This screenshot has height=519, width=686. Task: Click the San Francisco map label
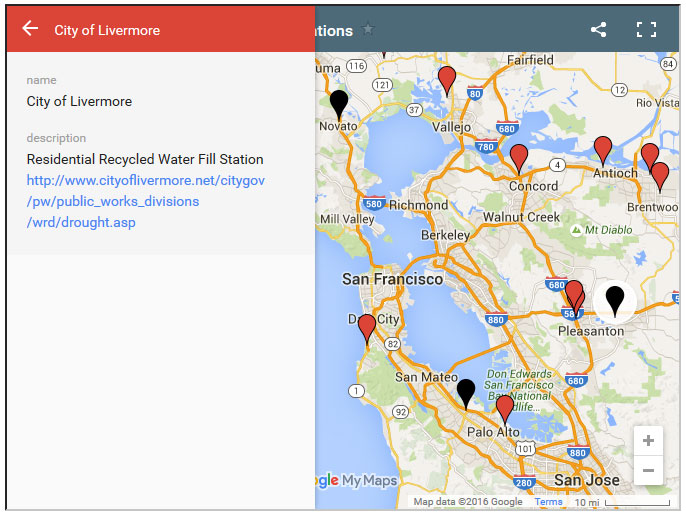(392, 279)
